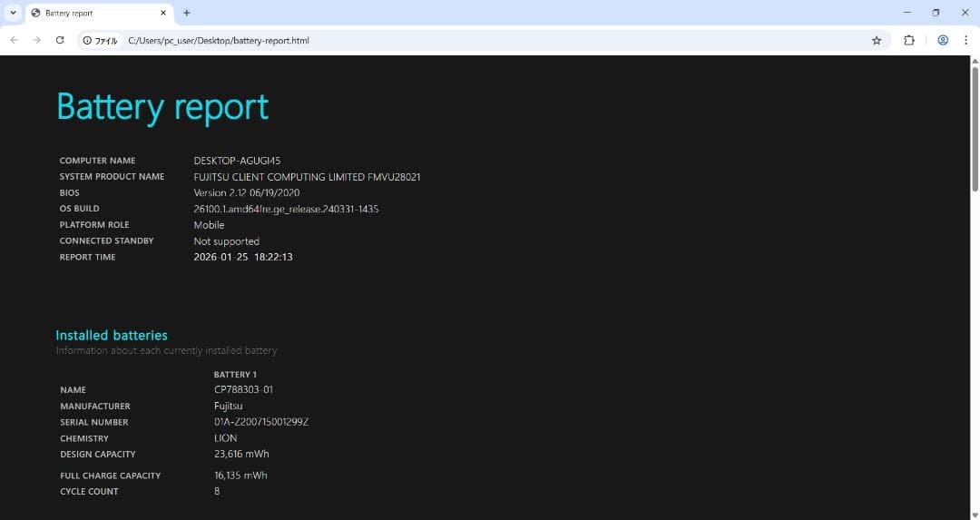Image resolution: width=980 pixels, height=520 pixels.
Task: Click the file info icon in address bar
Action: (87, 40)
